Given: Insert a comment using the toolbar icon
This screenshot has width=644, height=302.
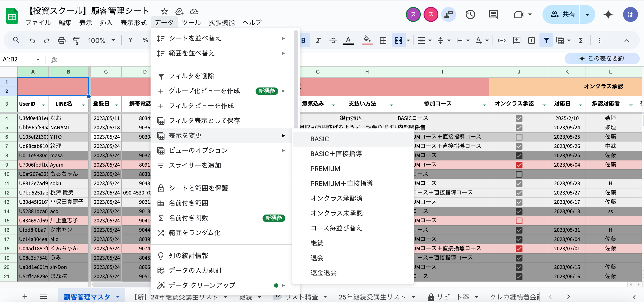Looking at the screenshot, I should pyautogui.click(x=516, y=40).
